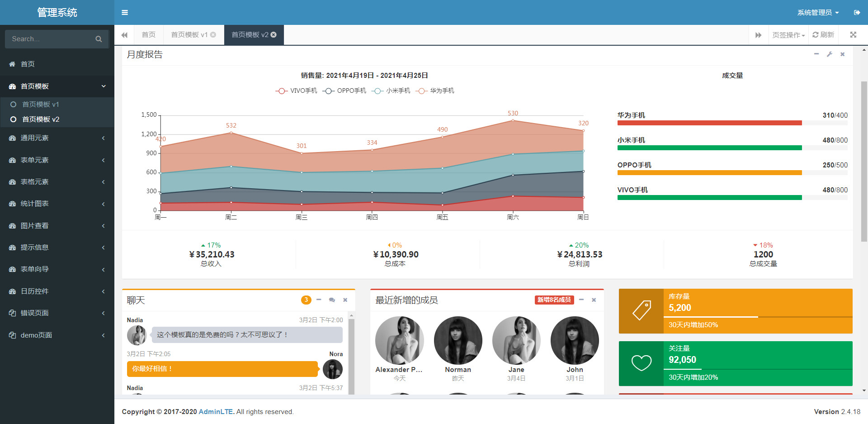Expand 错误页面 sidebar menu

tap(57, 313)
